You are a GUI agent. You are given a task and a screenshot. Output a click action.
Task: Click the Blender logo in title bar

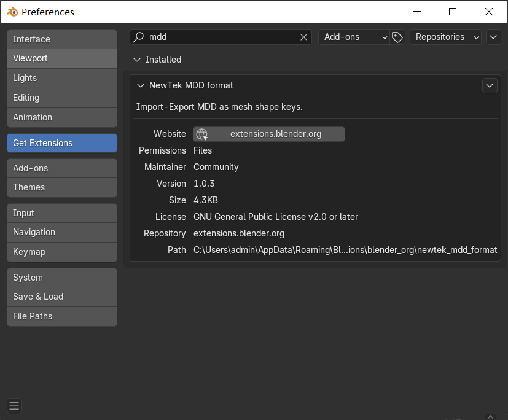pyautogui.click(x=12, y=12)
